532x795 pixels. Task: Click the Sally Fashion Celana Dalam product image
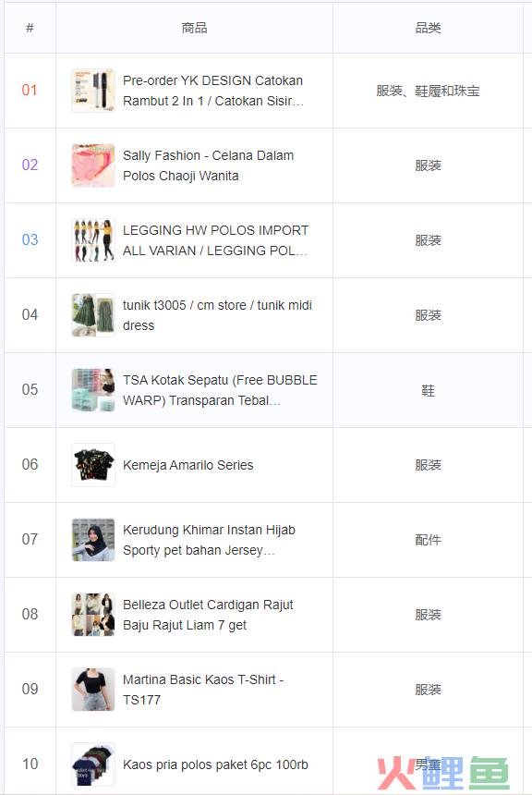coord(93,165)
